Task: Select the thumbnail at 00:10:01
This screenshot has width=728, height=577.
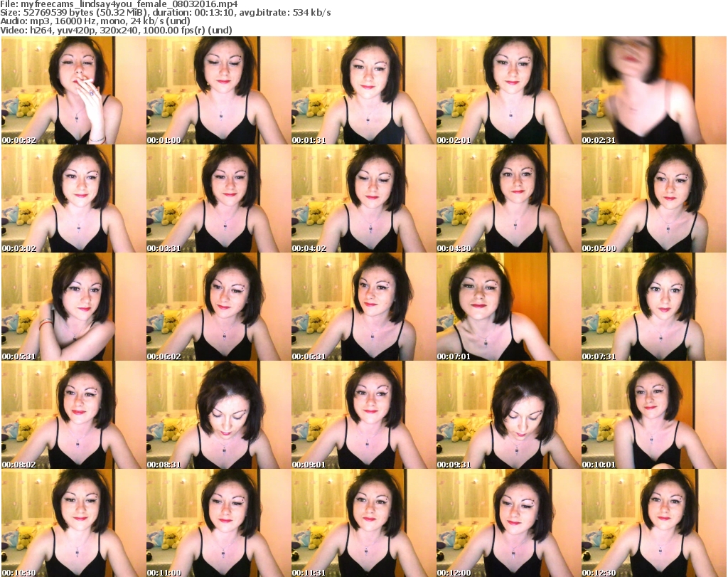Action: click(x=654, y=415)
